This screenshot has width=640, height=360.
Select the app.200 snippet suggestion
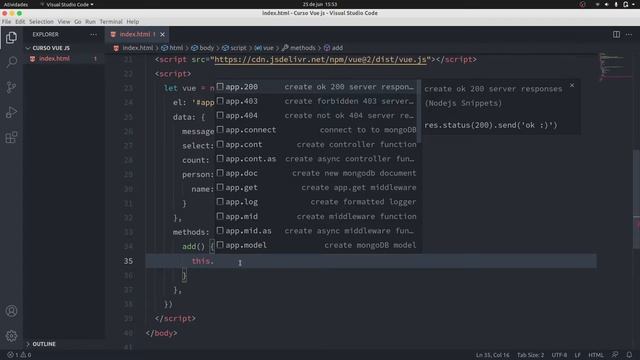(x=316, y=87)
